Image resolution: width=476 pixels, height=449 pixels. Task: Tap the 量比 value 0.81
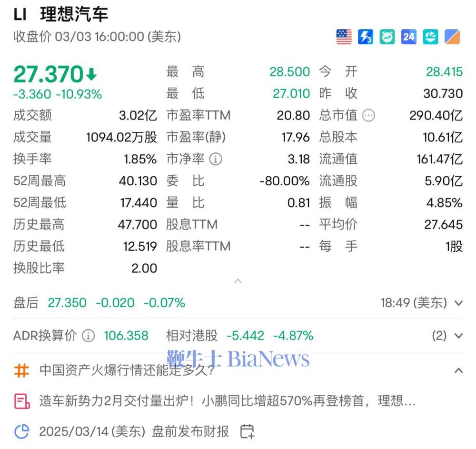[299, 203]
